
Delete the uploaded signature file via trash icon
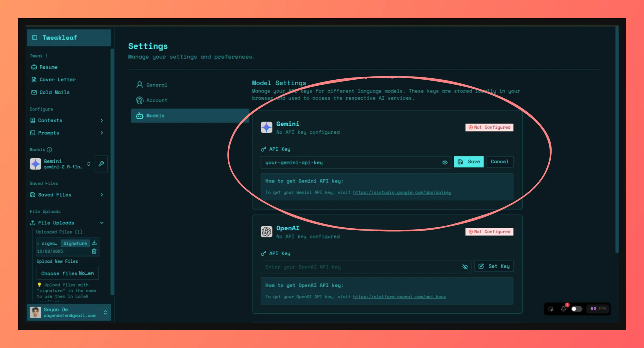coord(94,251)
